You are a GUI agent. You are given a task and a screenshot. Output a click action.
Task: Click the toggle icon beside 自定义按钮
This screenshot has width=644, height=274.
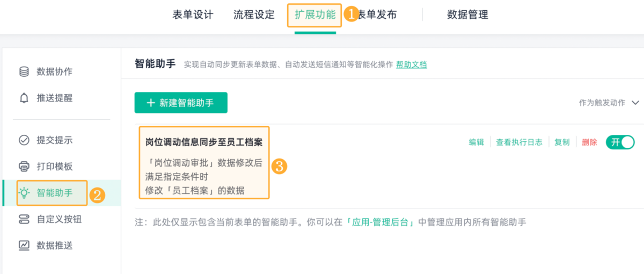24,219
